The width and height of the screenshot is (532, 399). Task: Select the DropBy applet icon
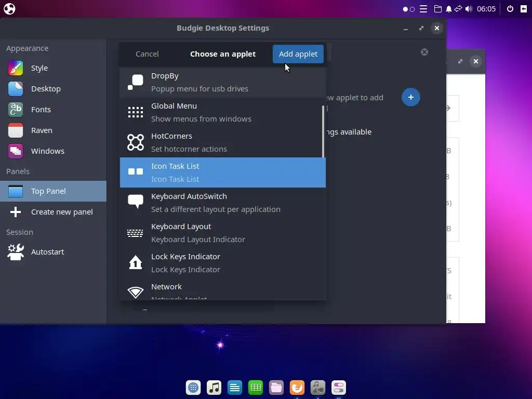(136, 83)
